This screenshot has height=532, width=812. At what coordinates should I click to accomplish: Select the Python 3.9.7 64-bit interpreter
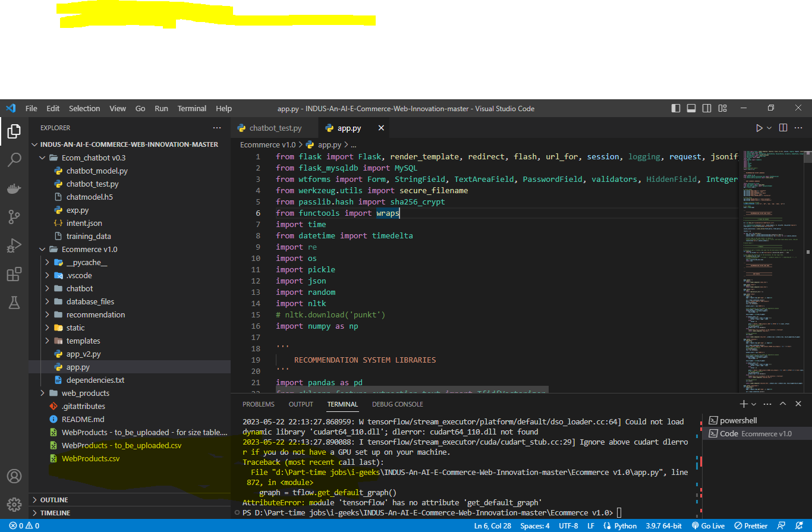(x=663, y=525)
